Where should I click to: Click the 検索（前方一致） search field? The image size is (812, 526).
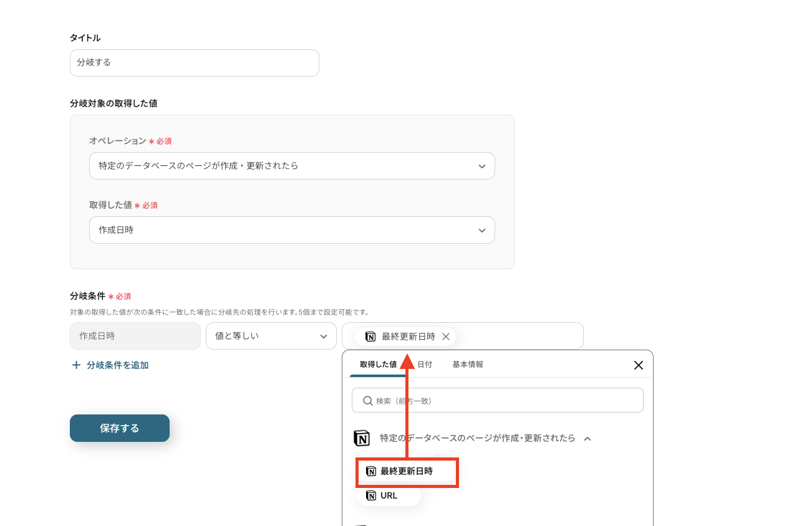click(498, 400)
